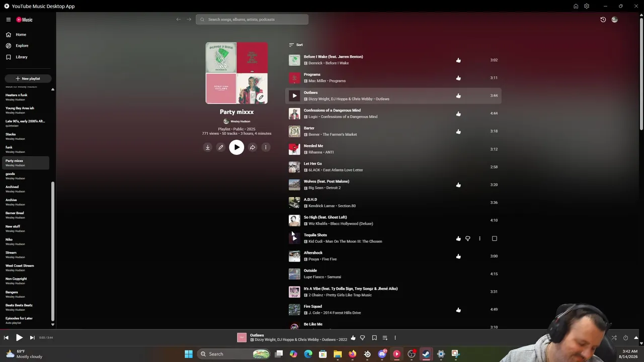644x362 pixels.
Task: Open the hamburger guide menu
Action: tap(9, 20)
